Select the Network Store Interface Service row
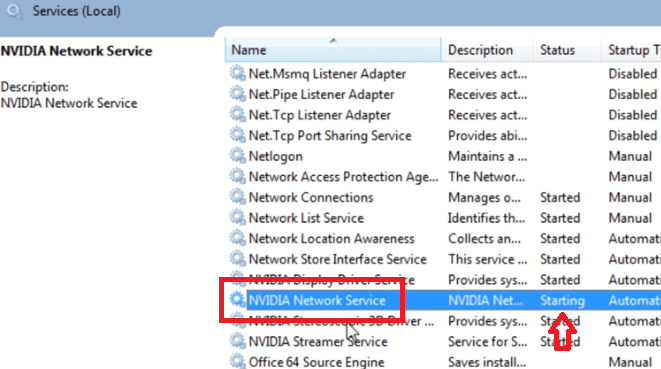Viewport: 661px width, 369px height. click(x=338, y=259)
